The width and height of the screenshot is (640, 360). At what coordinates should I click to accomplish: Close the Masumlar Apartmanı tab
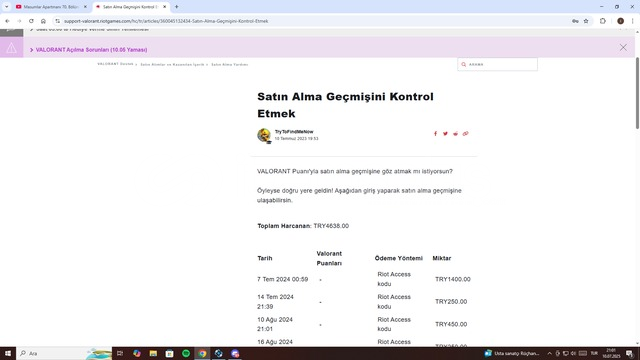tap(85, 7)
